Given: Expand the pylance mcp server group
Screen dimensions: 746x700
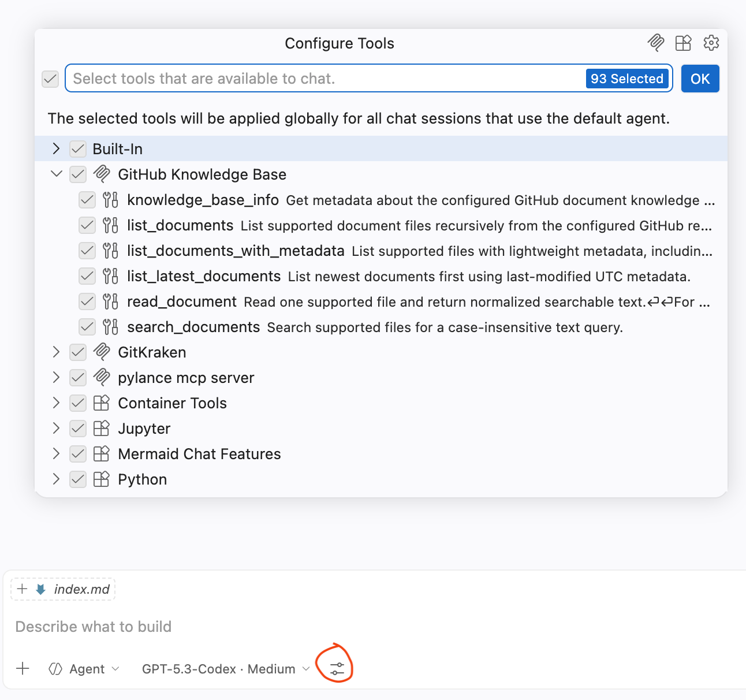Looking at the screenshot, I should [x=56, y=378].
